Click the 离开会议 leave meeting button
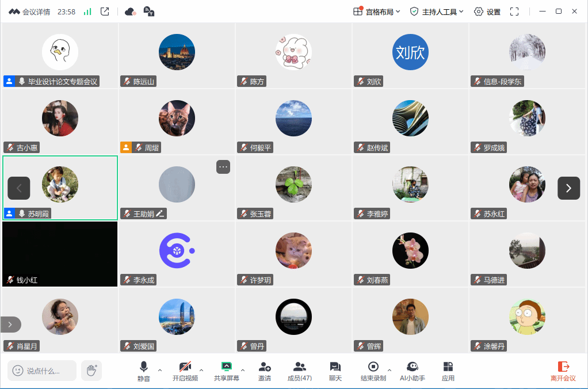 pos(563,371)
